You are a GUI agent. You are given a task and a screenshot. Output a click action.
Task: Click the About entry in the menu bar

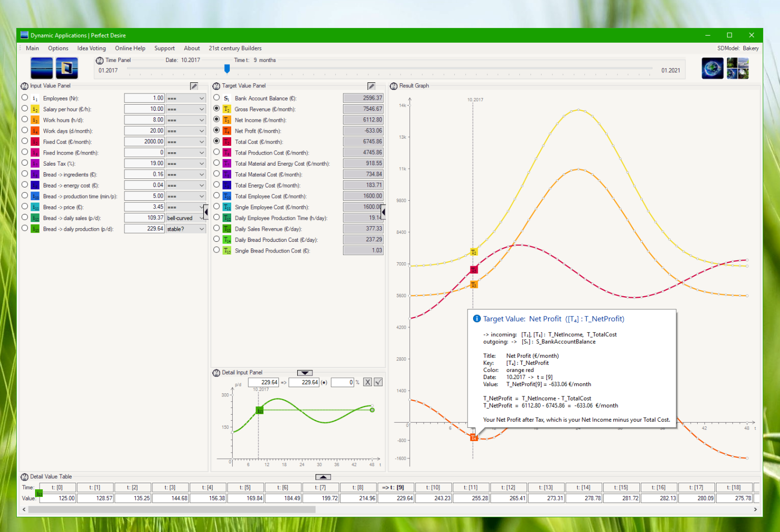click(192, 48)
